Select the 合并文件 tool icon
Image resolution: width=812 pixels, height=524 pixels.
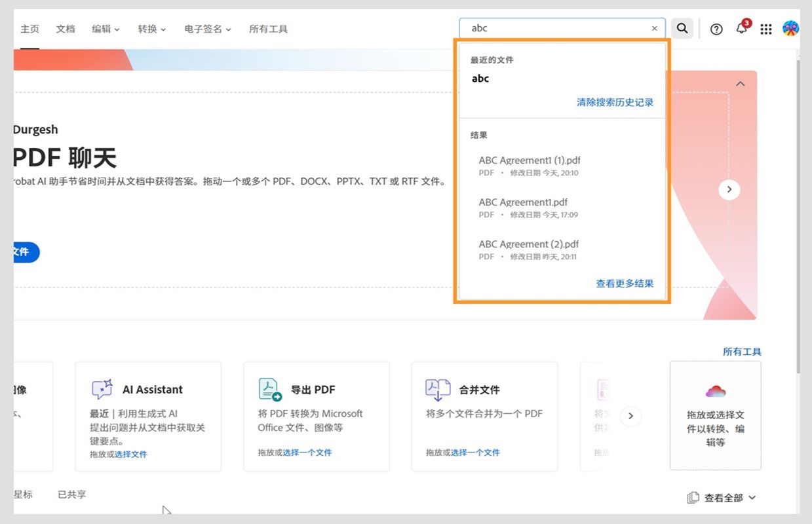(438, 389)
